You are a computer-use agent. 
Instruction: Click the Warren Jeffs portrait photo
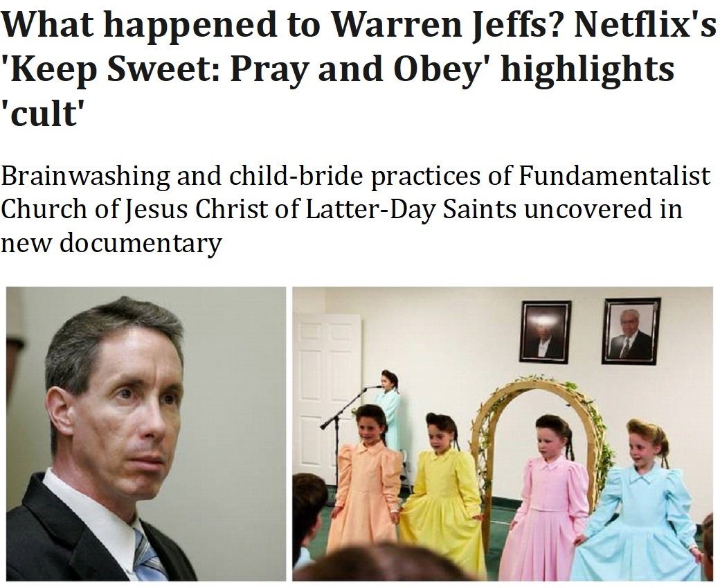(x=146, y=434)
